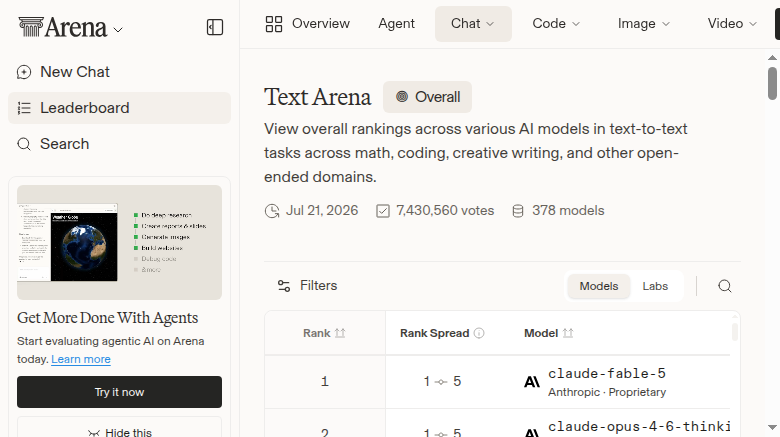Click the Overview grid icon
This screenshot has width=780, height=437.
coord(274,24)
